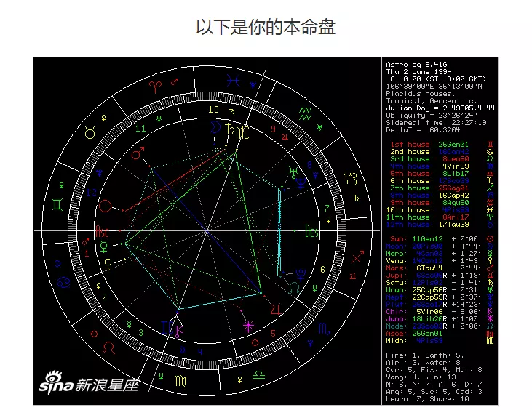This screenshot has width=532, height=410.
Task: Click the green Uranus symbol inside chart
Action: point(293,172)
